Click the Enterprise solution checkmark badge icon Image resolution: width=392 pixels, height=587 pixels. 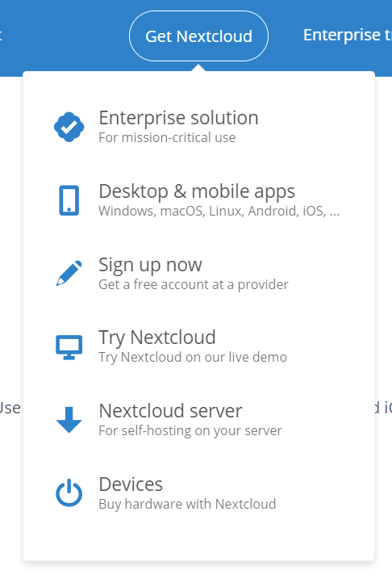click(x=69, y=127)
